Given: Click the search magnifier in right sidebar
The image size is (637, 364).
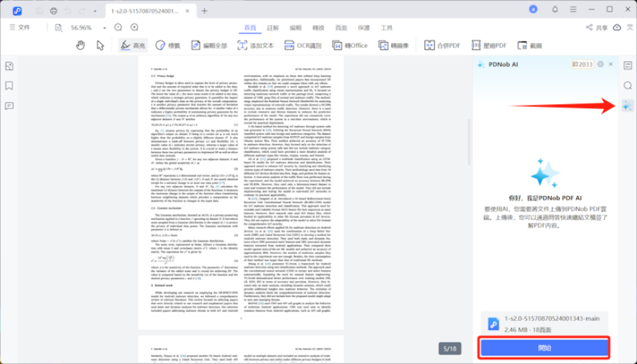Looking at the screenshot, I should point(628,85).
